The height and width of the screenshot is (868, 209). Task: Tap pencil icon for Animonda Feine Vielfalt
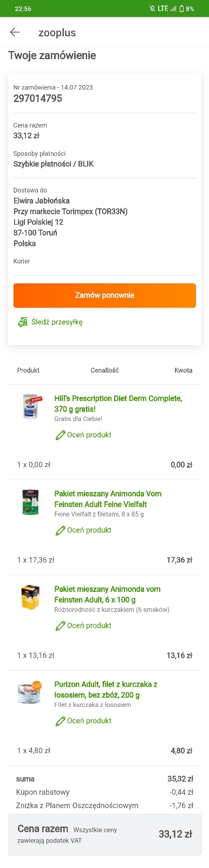[x=60, y=531]
